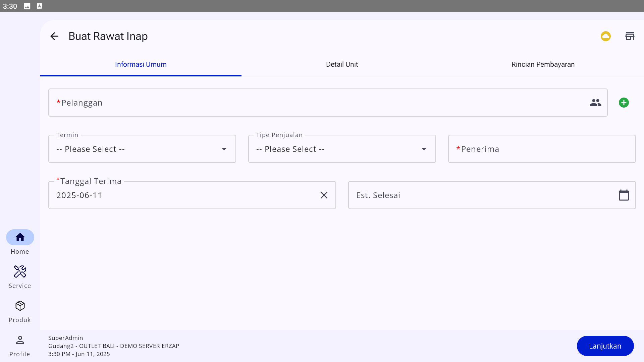Go to Home in sidebar

click(x=20, y=242)
